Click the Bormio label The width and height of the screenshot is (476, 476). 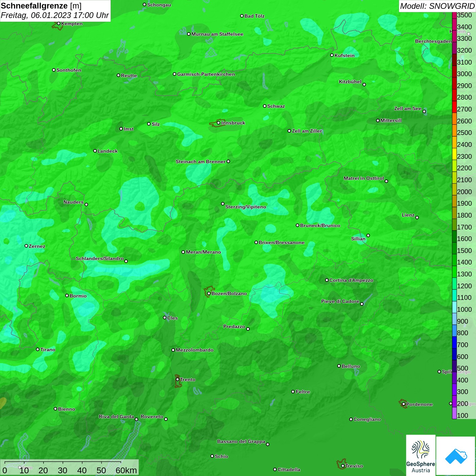click(78, 296)
